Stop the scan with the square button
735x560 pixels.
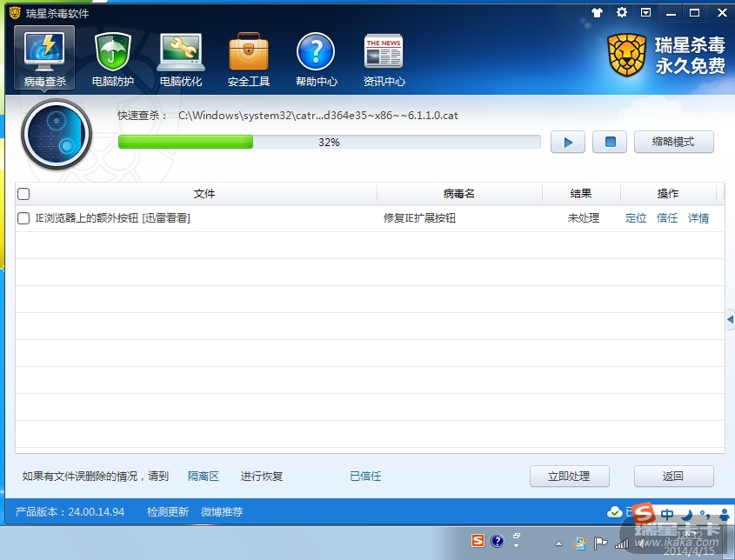point(610,142)
